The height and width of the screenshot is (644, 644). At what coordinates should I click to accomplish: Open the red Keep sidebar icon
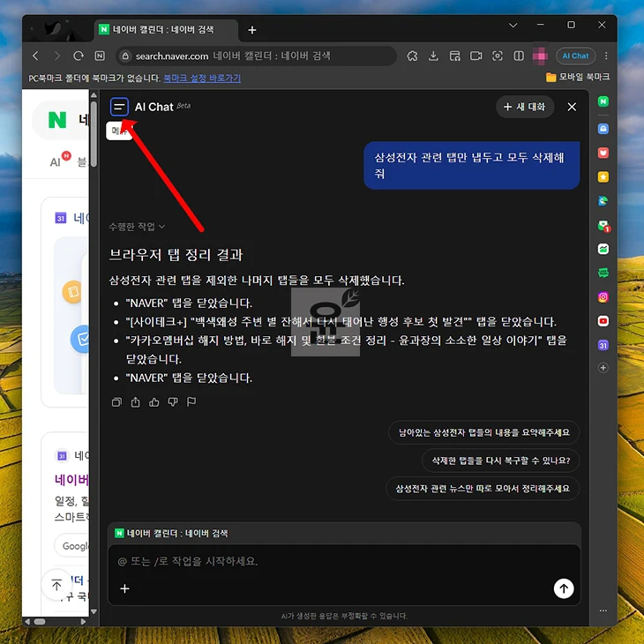[603, 153]
